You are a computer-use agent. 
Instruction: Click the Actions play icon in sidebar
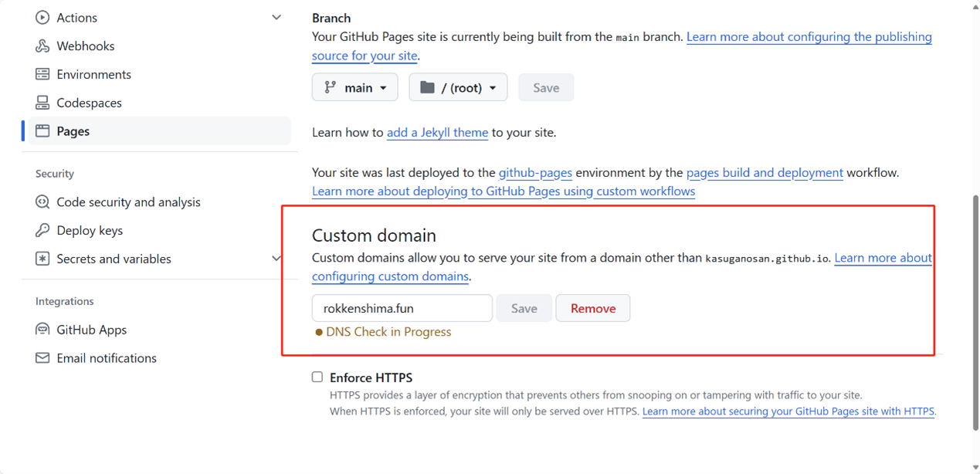(42, 18)
